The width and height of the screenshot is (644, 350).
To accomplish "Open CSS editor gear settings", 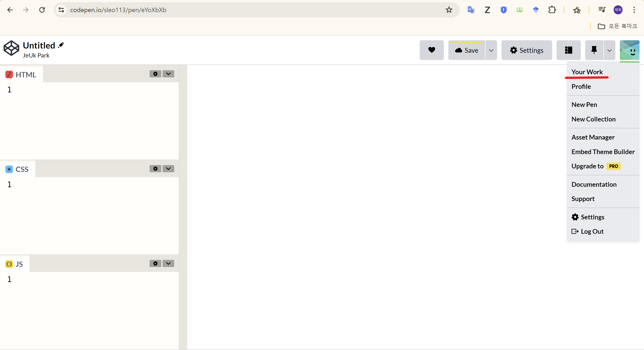I will click(x=155, y=168).
